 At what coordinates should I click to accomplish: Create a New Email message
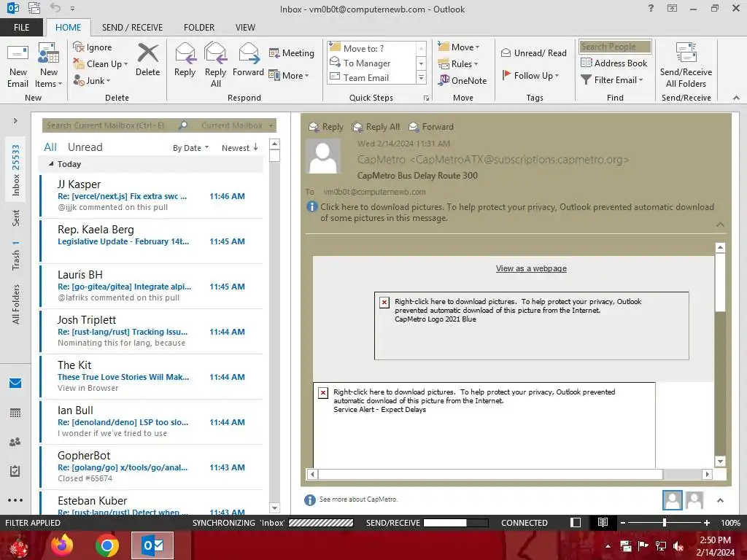(18, 65)
